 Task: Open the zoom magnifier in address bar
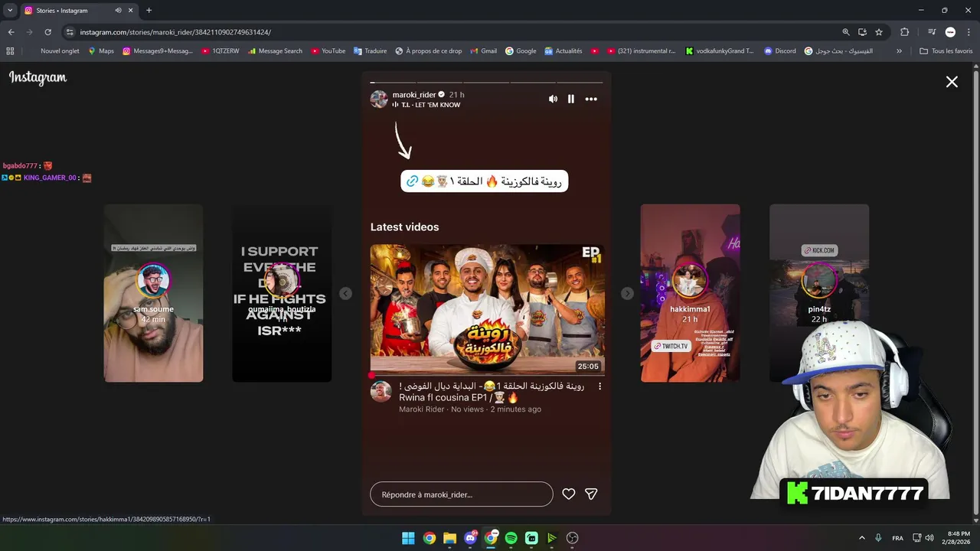pos(845,32)
